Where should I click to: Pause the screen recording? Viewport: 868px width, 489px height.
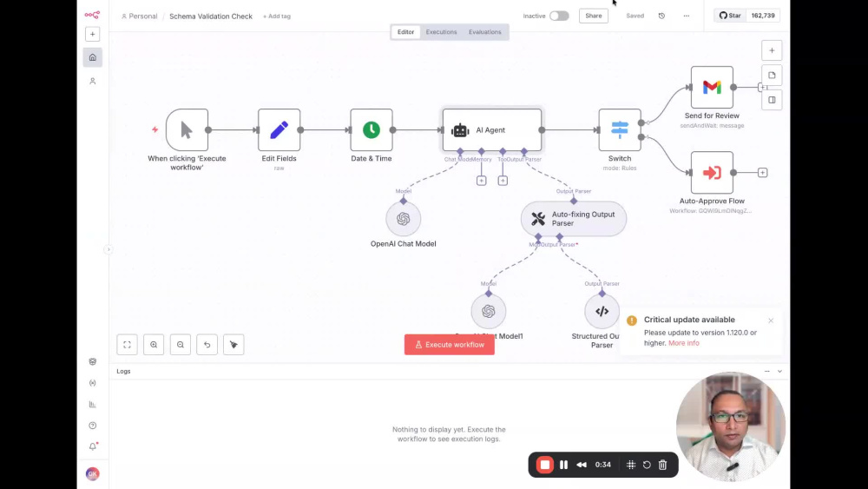click(x=563, y=465)
